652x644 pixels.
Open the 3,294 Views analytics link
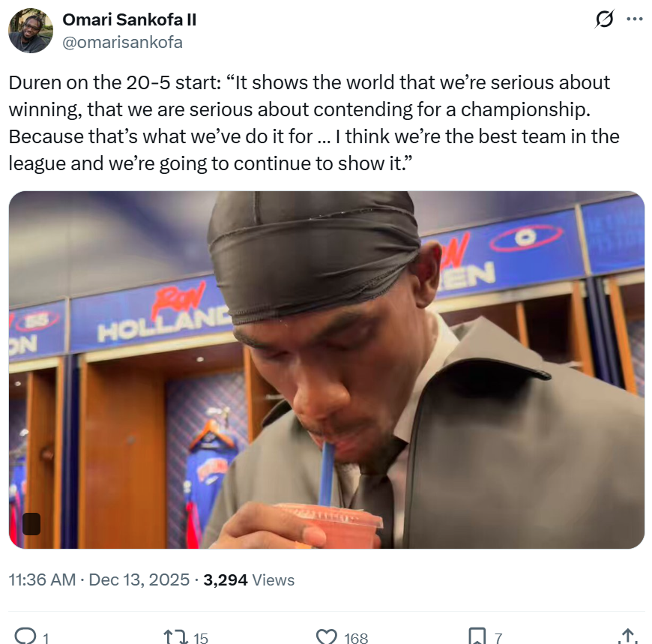248,580
